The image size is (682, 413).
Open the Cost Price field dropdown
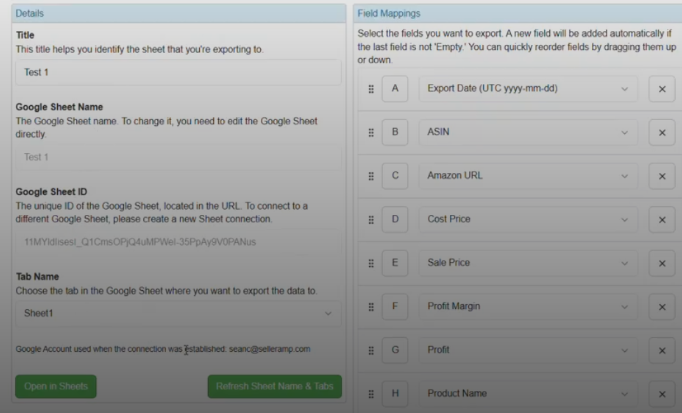528,219
